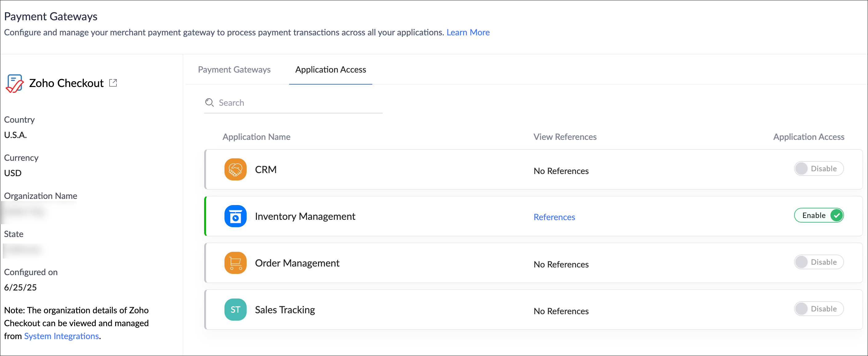Viewport: 868px width, 356px height.
Task: Enable application access for Order Management
Action: click(818, 262)
